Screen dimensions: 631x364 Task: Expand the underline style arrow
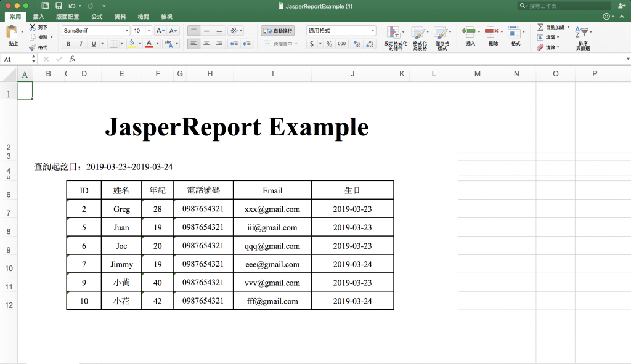102,44
